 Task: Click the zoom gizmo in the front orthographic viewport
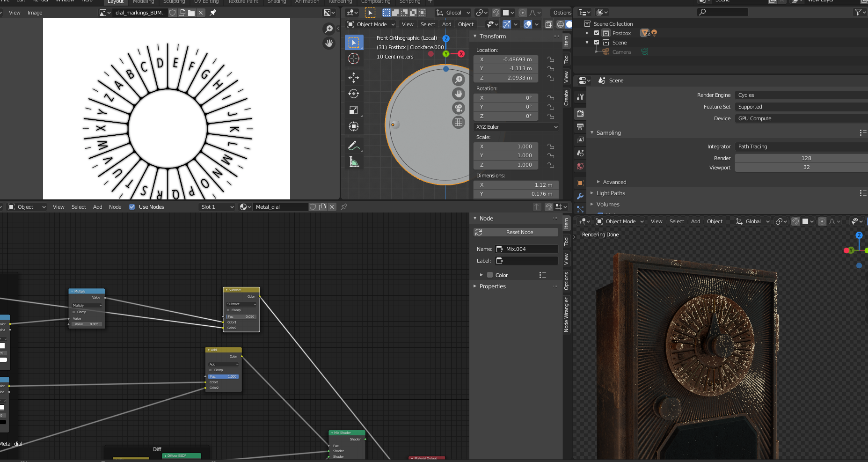tap(459, 80)
